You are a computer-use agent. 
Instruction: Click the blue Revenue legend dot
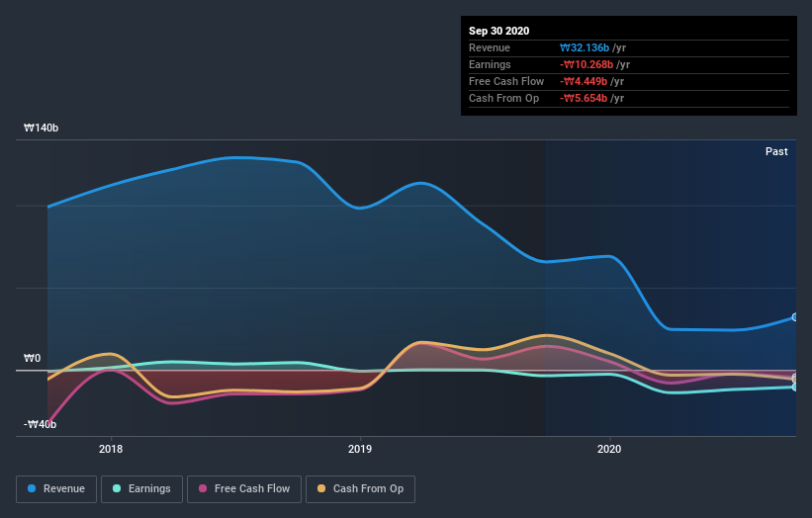(32, 488)
